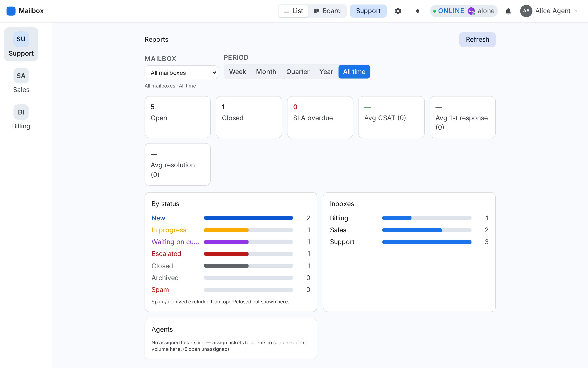Click the "Spam" status label

[160, 290]
